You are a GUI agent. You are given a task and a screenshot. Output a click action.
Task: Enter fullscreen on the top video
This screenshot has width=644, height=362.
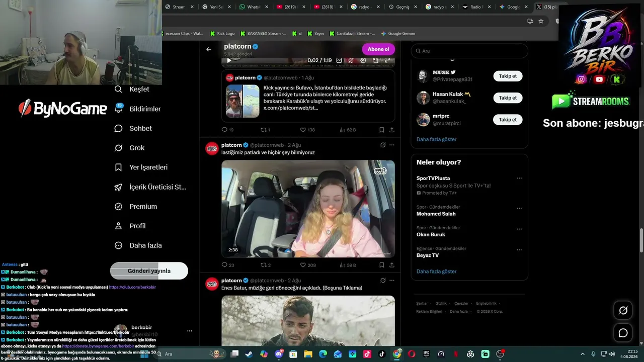pos(387,61)
